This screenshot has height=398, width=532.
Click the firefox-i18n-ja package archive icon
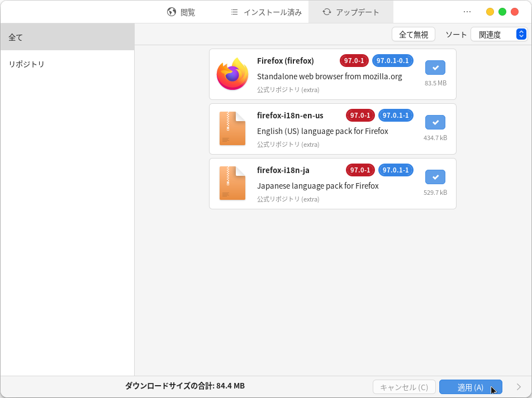coord(232,184)
